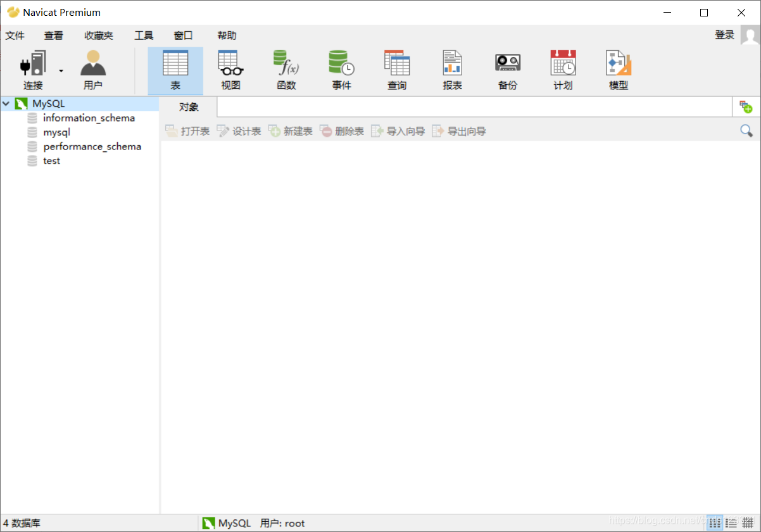Click the 登录 sign-in link
This screenshot has height=532, width=761.
[725, 35]
